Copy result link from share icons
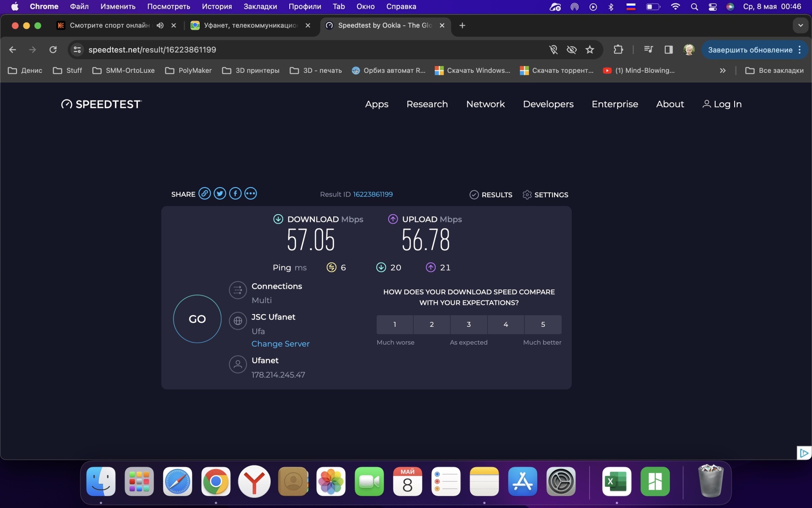 (205, 193)
